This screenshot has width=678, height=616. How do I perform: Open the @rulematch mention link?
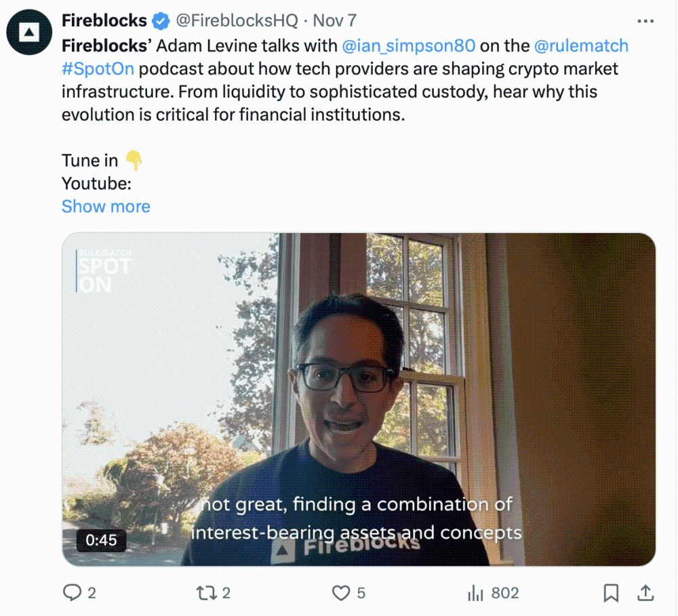(x=582, y=45)
